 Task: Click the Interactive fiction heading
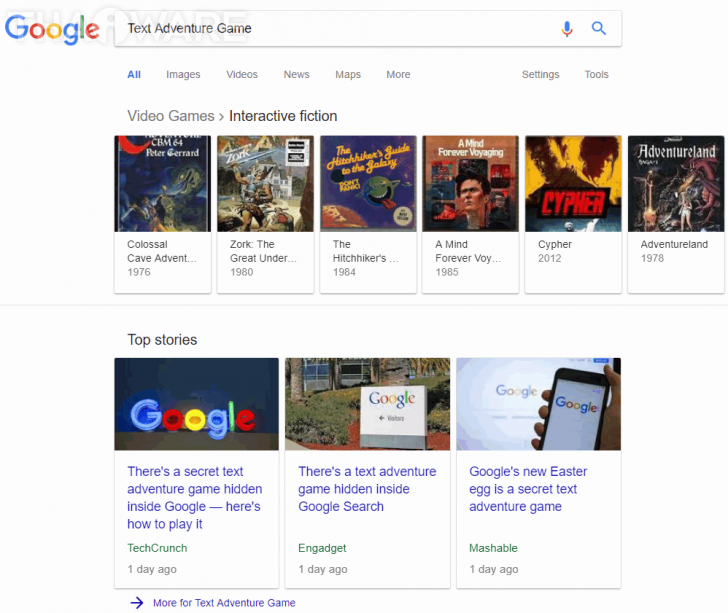point(283,116)
